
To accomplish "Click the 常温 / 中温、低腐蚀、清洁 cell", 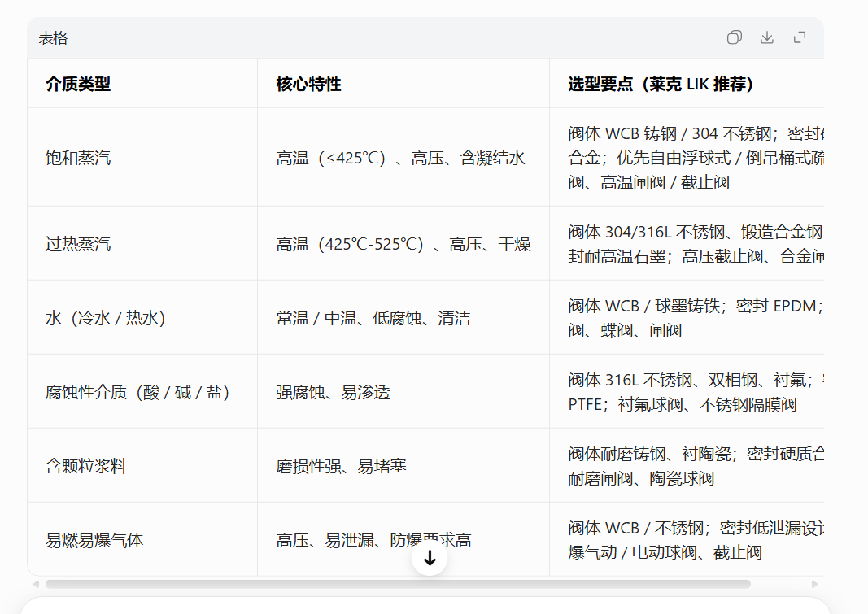I will tap(403, 318).
